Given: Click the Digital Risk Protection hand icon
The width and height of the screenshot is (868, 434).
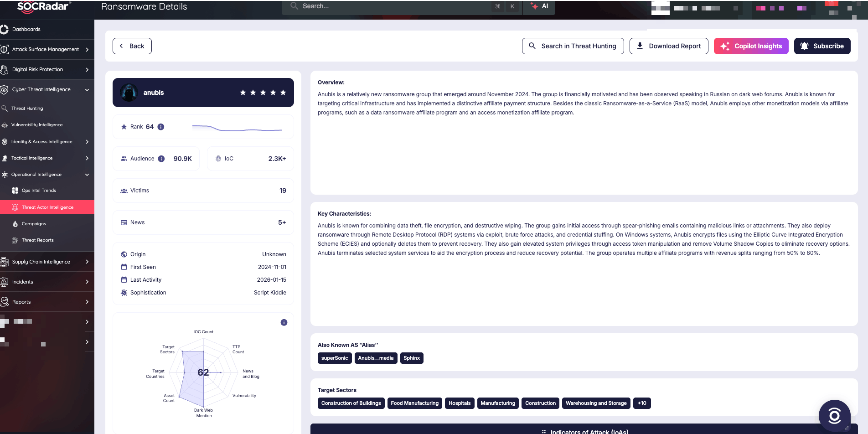Looking at the screenshot, I should point(5,70).
